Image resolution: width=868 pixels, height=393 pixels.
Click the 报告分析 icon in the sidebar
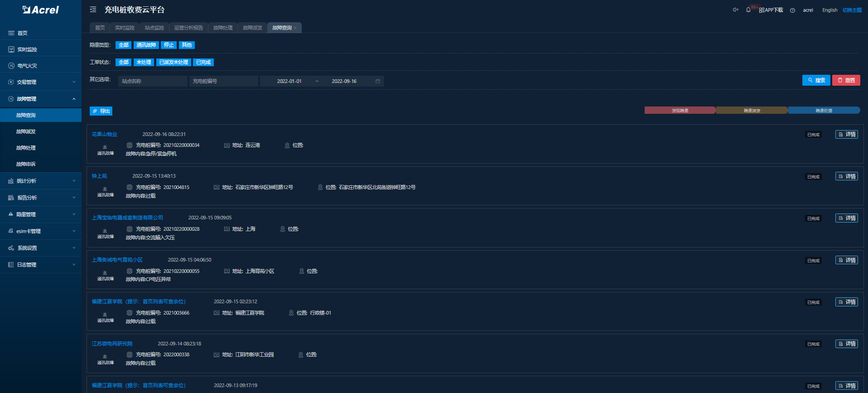11,198
